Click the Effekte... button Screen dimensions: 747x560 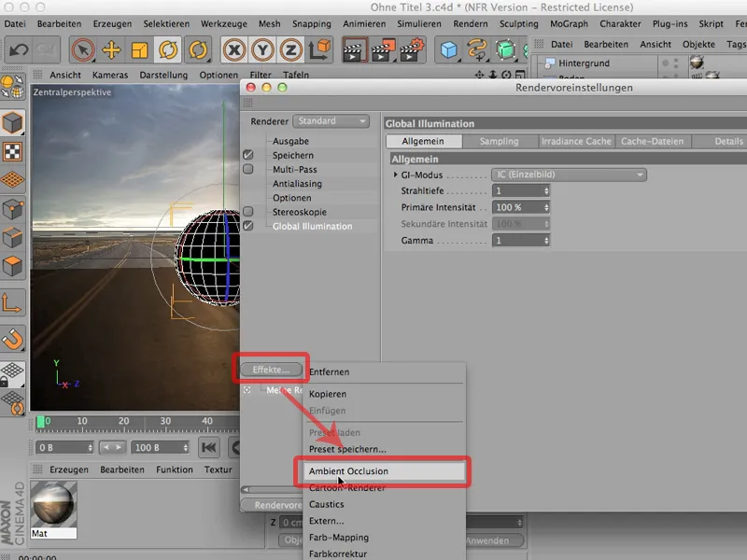271,370
